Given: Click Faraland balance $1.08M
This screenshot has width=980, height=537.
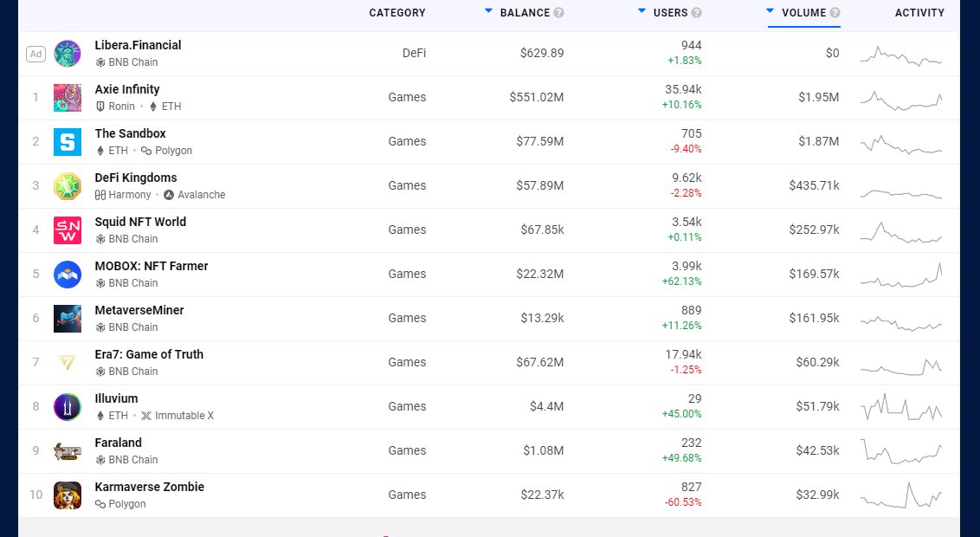Looking at the screenshot, I should 543,451.
